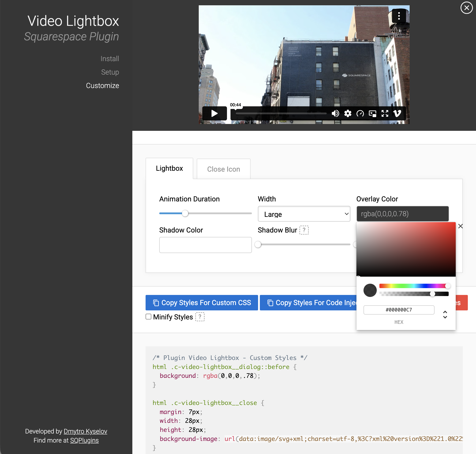
Task: Click the HEX value field #000000C7
Action: click(399, 310)
